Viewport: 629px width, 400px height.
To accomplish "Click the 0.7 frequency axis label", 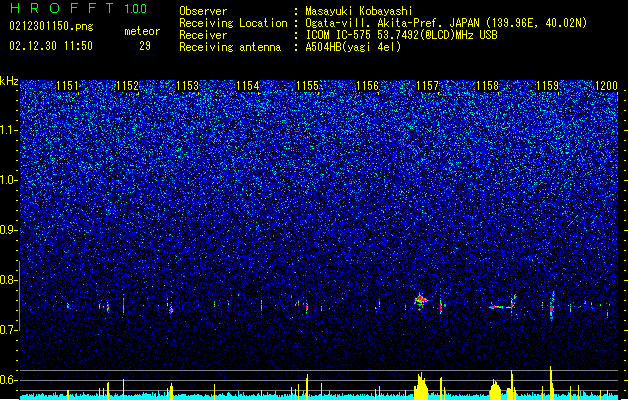I will [9, 330].
